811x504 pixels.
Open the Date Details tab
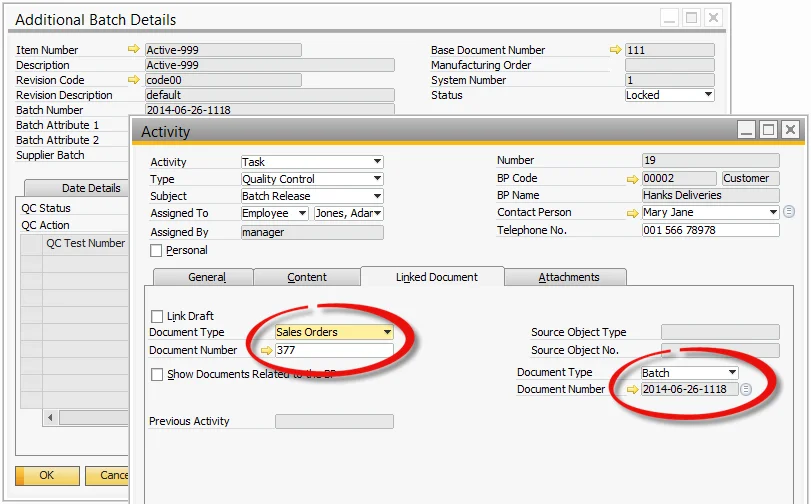pyautogui.click(x=77, y=188)
